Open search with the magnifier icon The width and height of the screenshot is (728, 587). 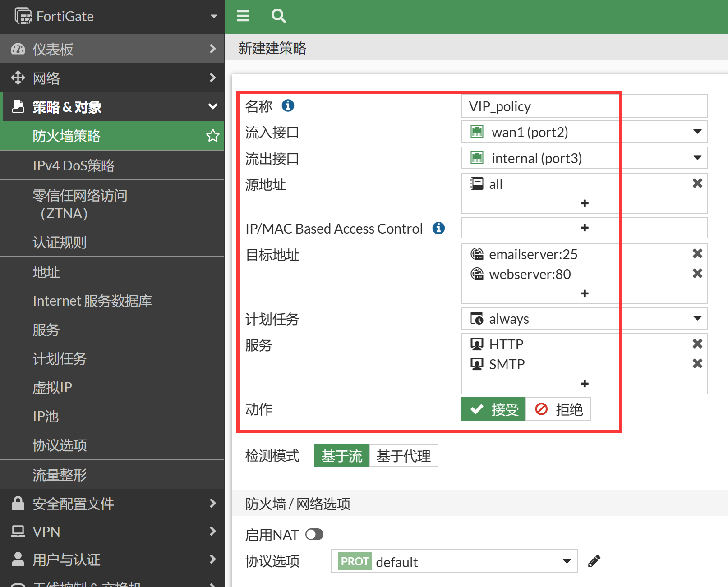coord(278,16)
